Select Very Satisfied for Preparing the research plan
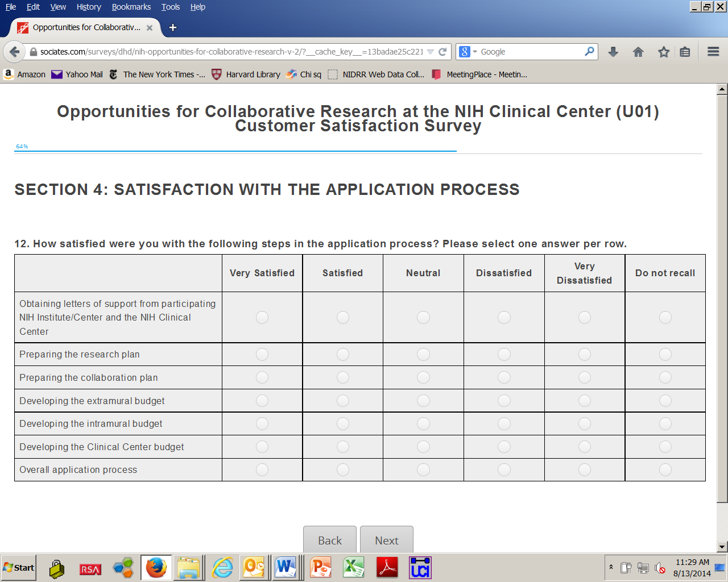The image size is (728, 582). click(262, 355)
